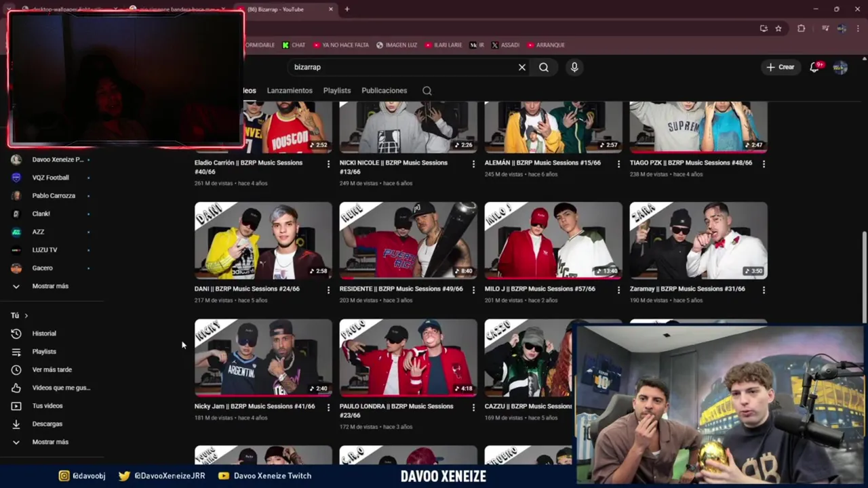Open options for Zaramay session video

764,290
